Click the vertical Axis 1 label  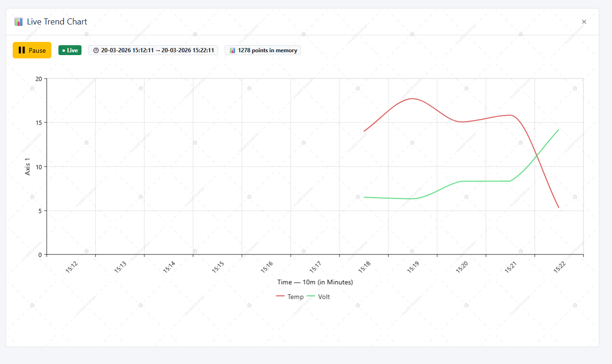point(28,167)
